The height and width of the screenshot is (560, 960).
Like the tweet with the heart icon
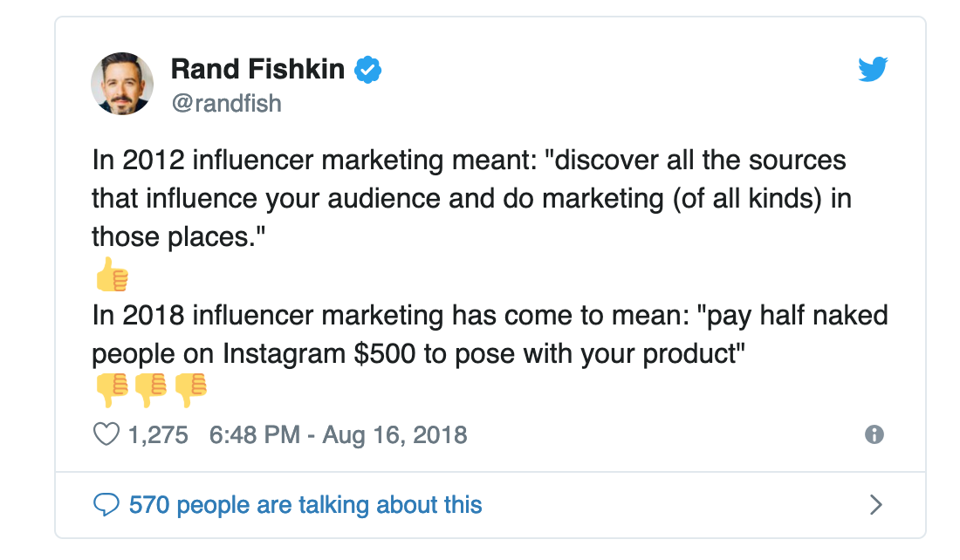[x=106, y=434]
